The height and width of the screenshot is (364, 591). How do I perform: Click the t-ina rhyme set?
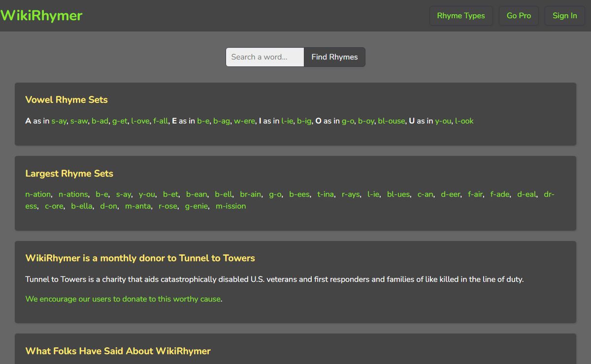[326, 194]
